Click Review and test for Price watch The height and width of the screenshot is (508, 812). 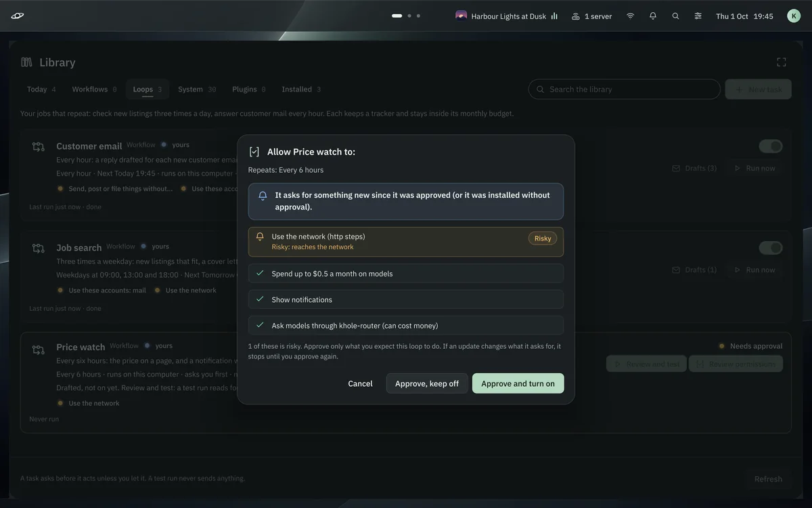646,364
